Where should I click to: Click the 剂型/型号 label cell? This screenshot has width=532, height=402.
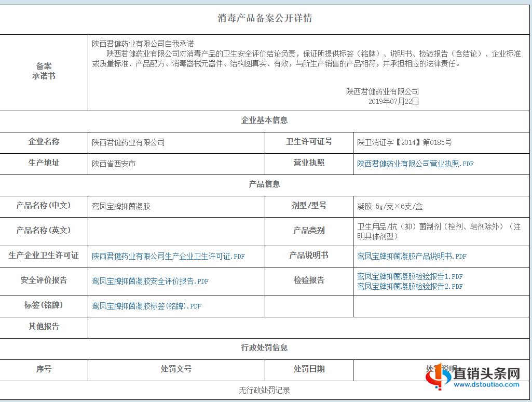click(309, 205)
